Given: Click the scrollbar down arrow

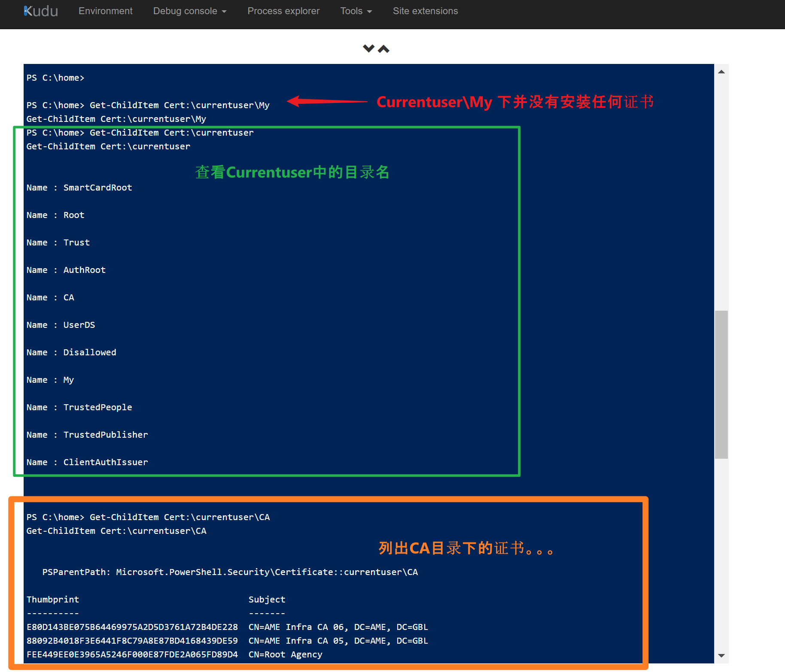Looking at the screenshot, I should point(721,655).
